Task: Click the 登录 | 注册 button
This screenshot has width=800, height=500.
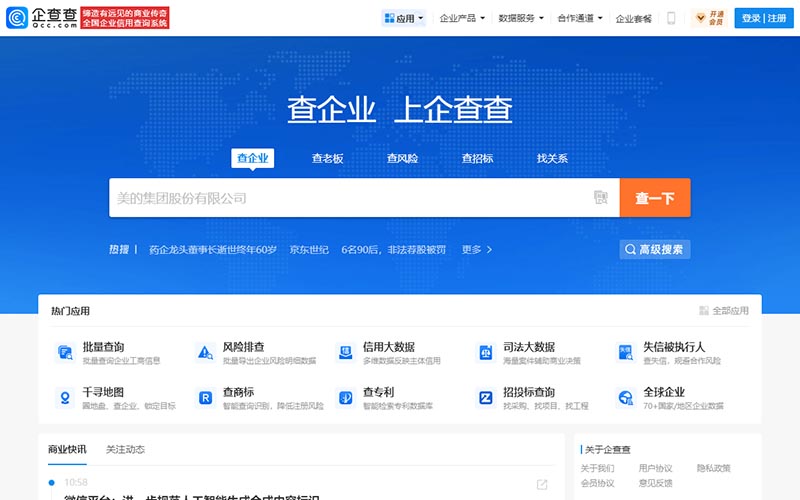Action: coord(764,18)
